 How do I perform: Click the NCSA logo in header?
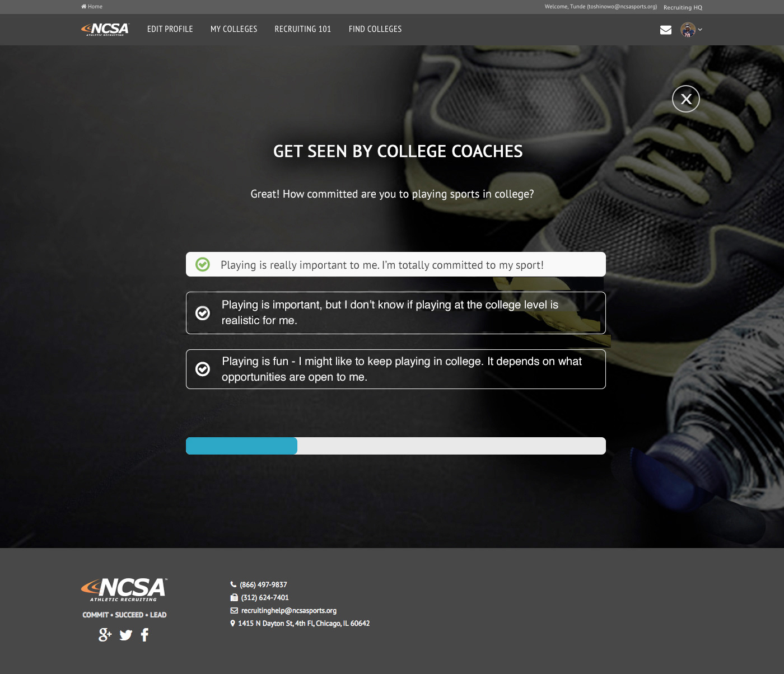pyautogui.click(x=105, y=29)
